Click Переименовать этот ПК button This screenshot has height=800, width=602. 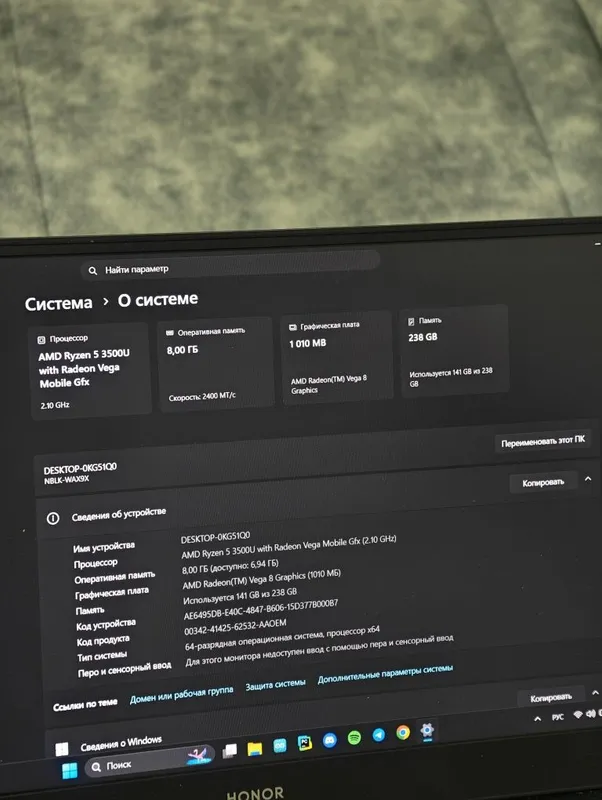click(543, 441)
